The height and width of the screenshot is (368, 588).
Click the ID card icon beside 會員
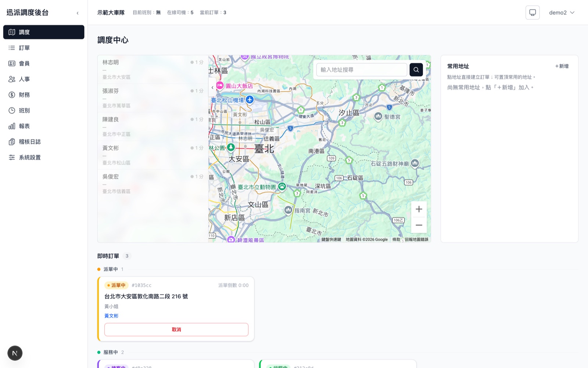coord(12,64)
